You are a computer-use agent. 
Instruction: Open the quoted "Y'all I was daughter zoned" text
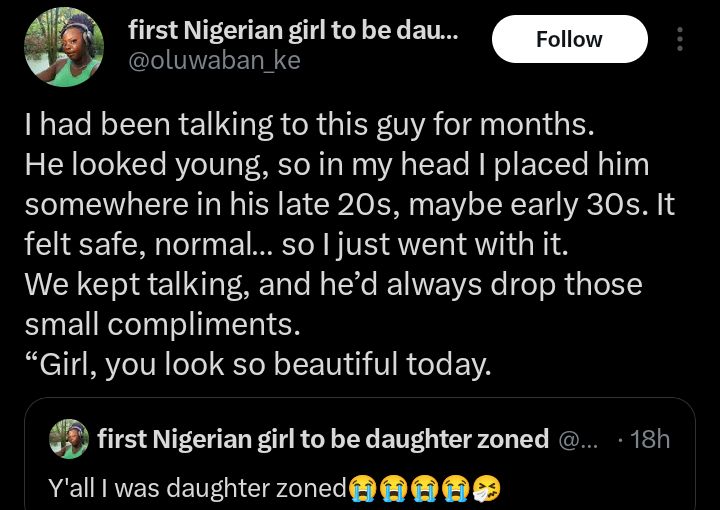point(197,487)
